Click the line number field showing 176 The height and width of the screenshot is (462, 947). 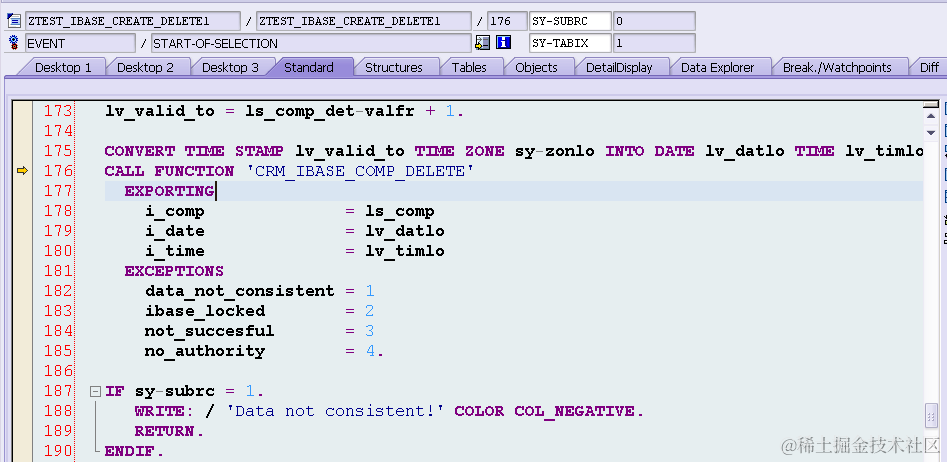tap(507, 21)
